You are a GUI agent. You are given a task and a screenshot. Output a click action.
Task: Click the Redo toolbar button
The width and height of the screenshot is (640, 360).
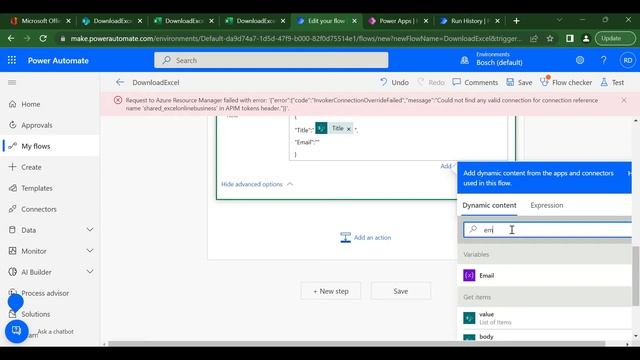431,82
